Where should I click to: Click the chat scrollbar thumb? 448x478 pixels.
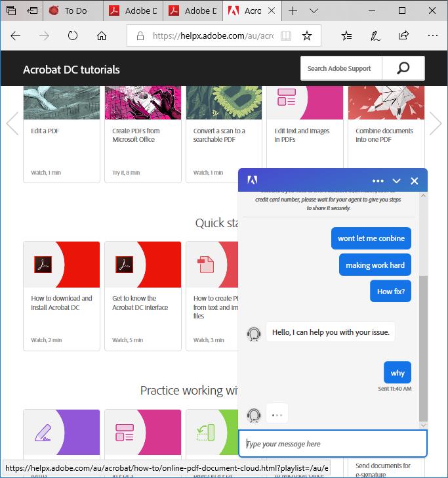pos(423,347)
